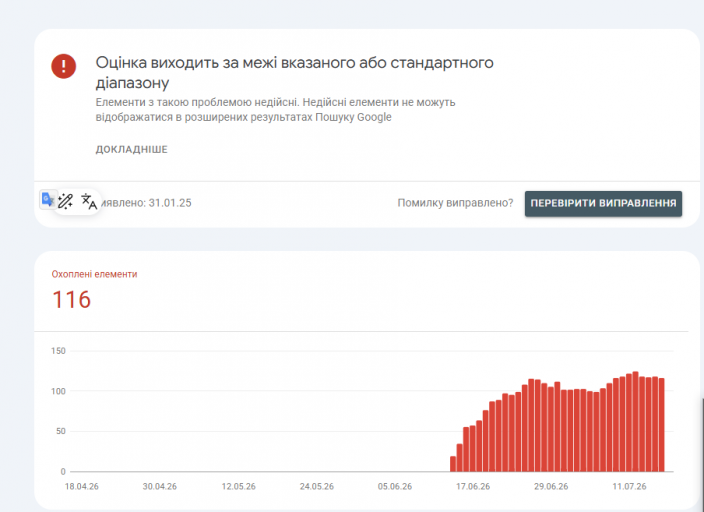Click the red error exclamation icon

coord(63,66)
